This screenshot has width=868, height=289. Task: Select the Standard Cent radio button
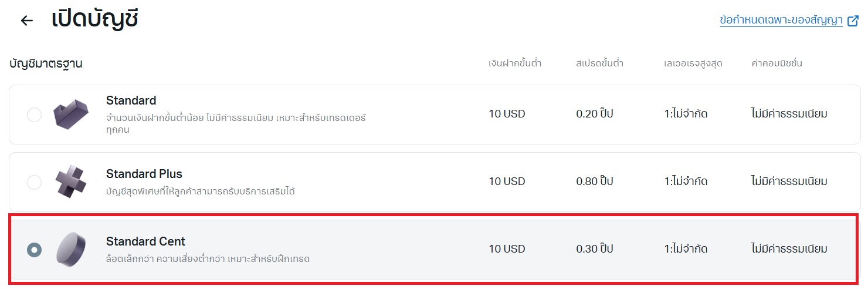(x=35, y=250)
